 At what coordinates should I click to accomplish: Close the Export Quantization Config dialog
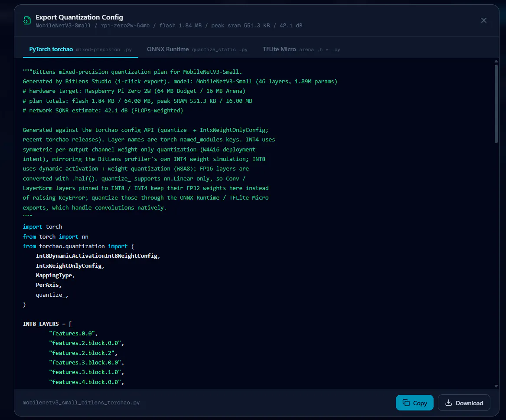click(484, 20)
